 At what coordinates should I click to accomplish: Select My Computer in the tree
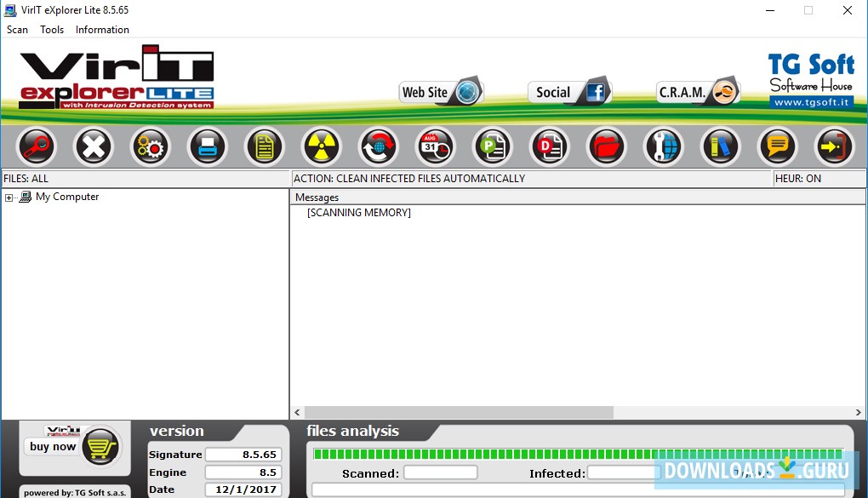click(x=67, y=197)
